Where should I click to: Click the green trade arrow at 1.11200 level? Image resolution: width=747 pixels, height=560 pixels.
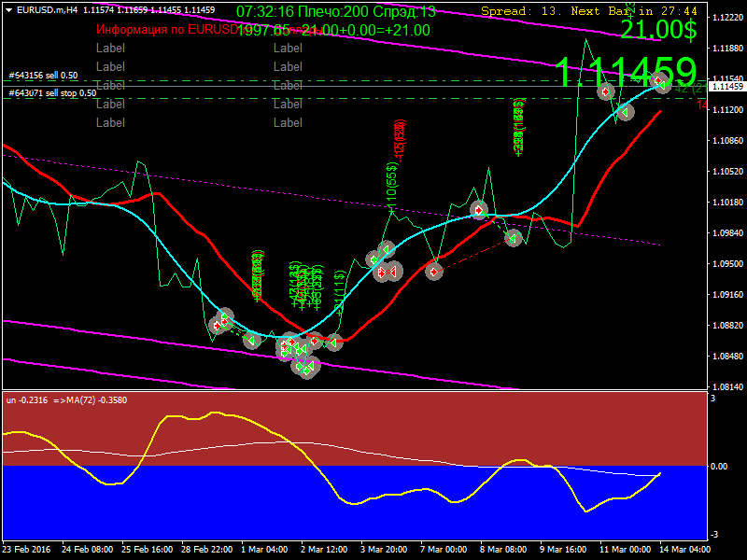(624, 112)
